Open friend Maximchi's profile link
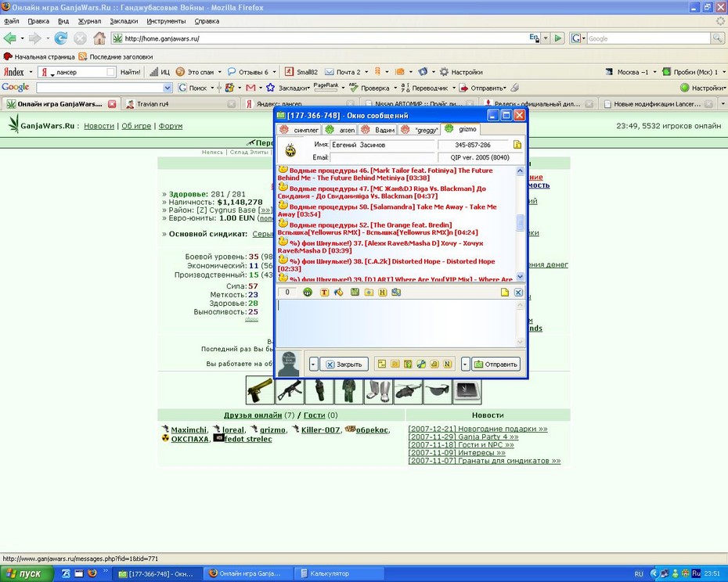The image size is (728, 582). coord(189,429)
